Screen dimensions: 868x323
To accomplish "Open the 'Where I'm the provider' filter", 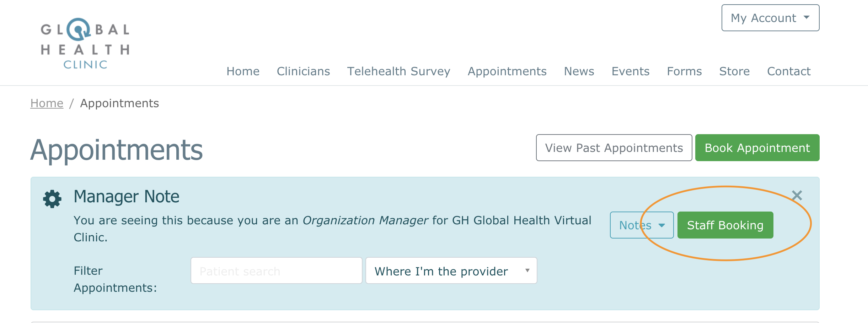I will [451, 271].
